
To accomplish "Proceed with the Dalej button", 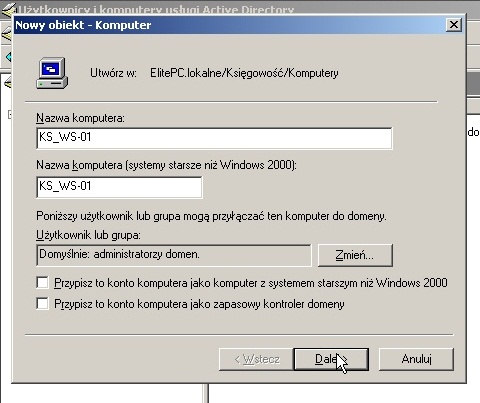I will tap(331, 359).
